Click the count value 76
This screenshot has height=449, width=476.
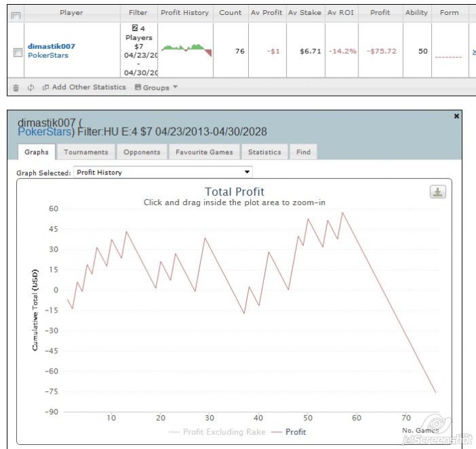pos(240,51)
